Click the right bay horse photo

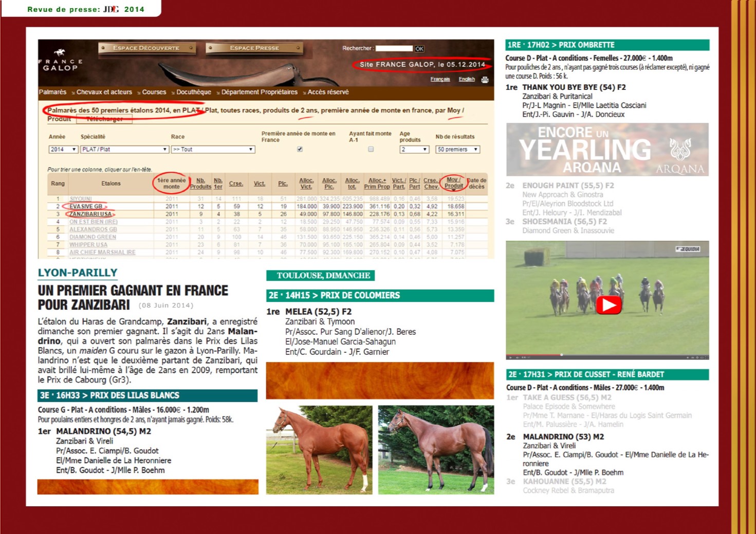coord(436,450)
